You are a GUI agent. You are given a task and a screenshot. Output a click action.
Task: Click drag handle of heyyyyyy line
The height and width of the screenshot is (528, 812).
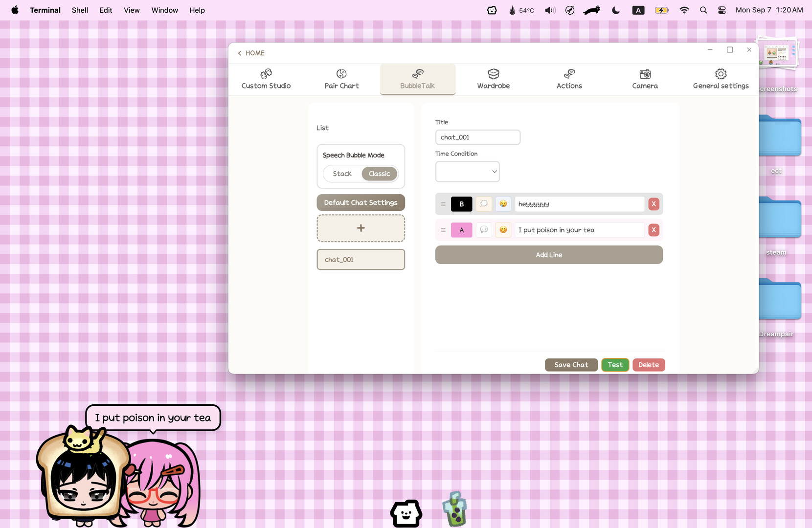click(443, 204)
